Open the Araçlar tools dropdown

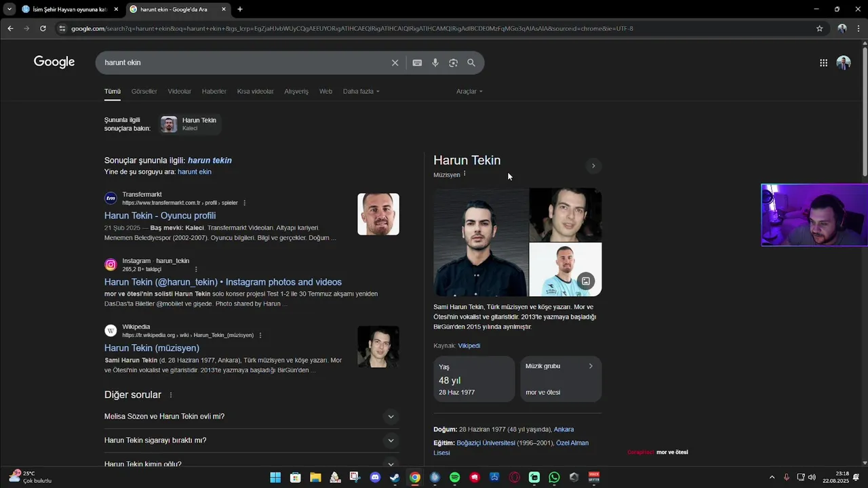coord(469,91)
